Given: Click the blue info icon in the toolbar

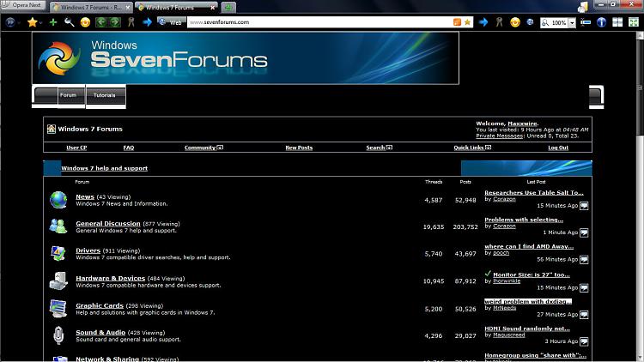Looking at the screenshot, I should [601, 22].
